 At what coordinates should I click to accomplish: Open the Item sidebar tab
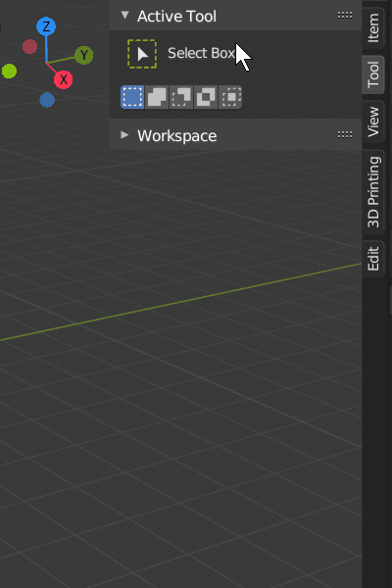click(373, 27)
